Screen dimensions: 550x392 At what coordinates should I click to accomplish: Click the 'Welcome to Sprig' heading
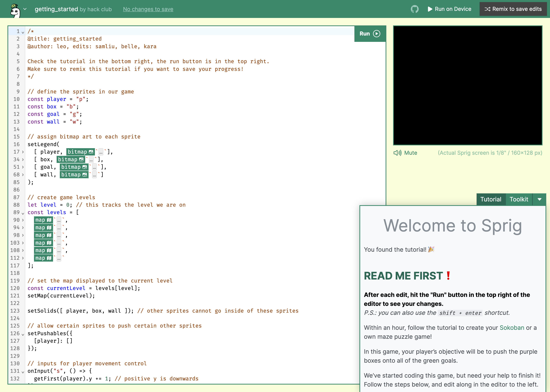coord(453,226)
